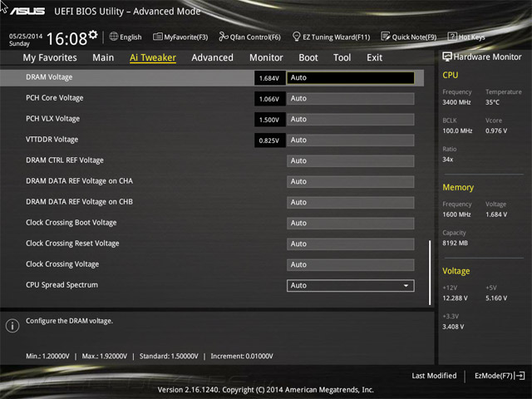Click PCH VLX Voltage Auto field

pyautogui.click(x=351, y=120)
